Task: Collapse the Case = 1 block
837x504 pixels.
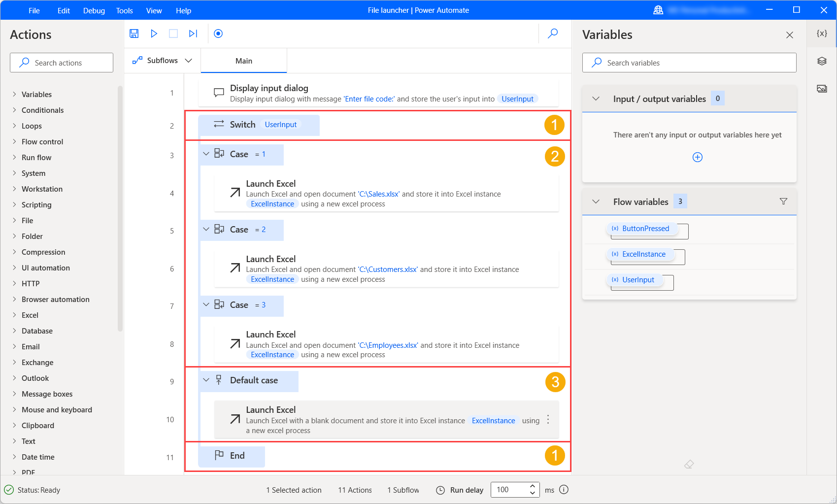Action: pos(206,154)
